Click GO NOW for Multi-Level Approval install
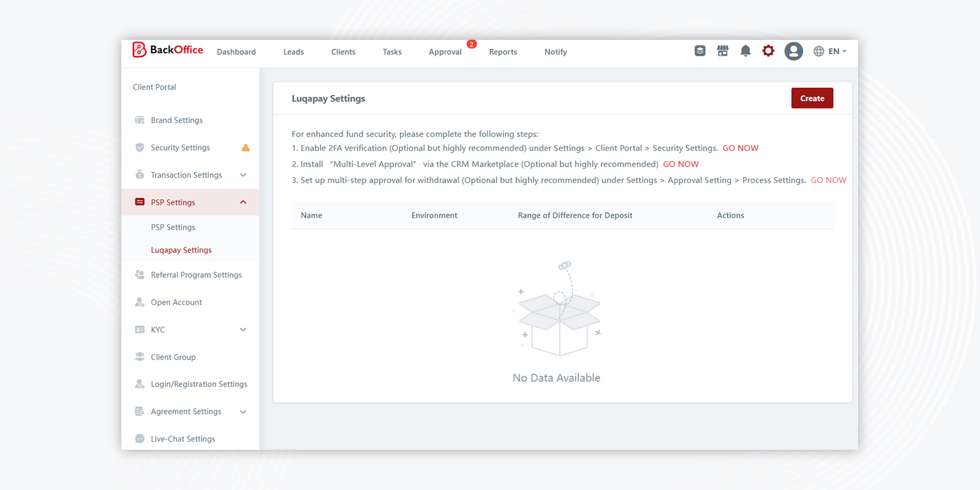980x490 pixels. pos(680,164)
